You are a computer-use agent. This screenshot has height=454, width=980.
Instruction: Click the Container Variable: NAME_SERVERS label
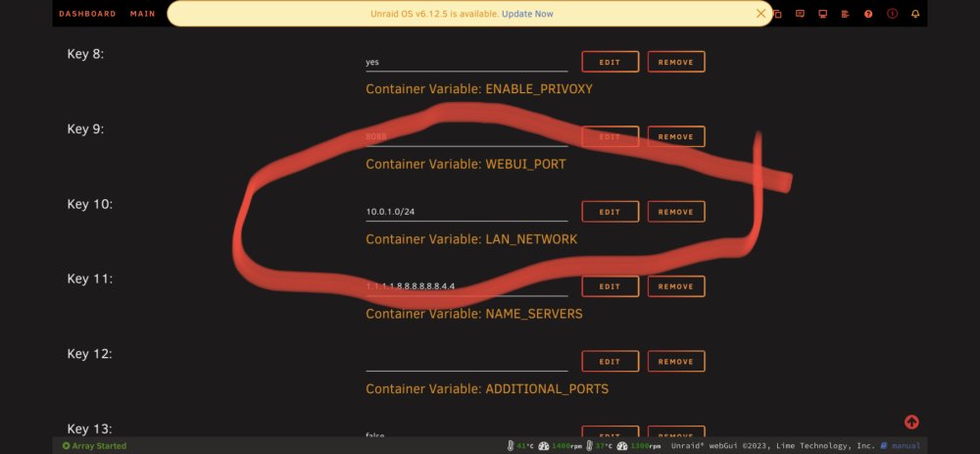473,314
